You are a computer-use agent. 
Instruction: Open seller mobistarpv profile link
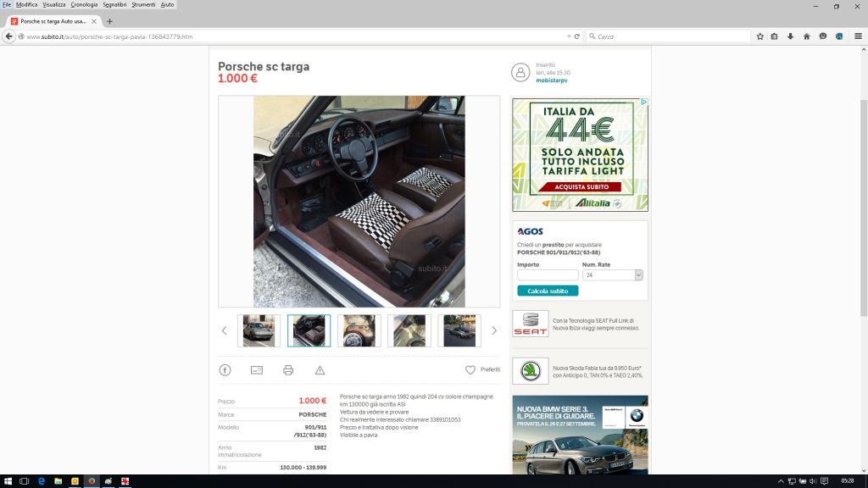[x=551, y=80]
